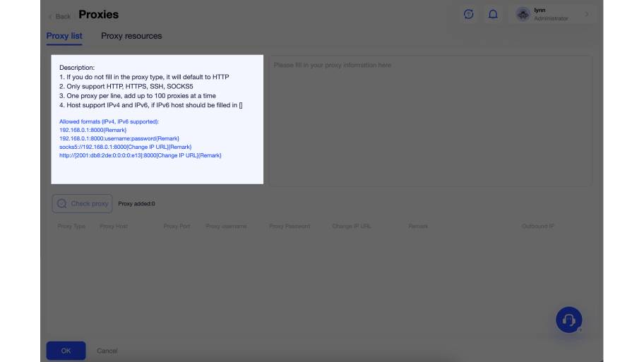This screenshot has width=644, height=362.
Task: Click the Proxy Type column header
Action: [x=71, y=226]
